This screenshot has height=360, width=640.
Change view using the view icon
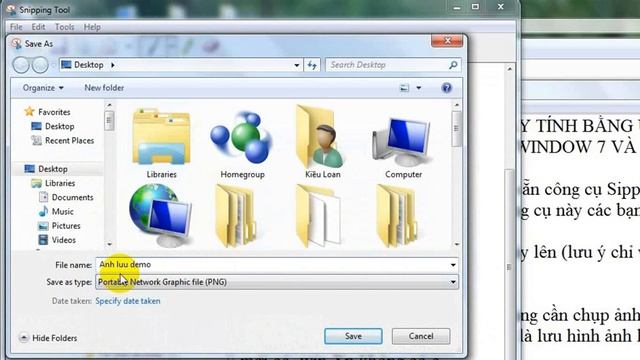tap(404, 88)
